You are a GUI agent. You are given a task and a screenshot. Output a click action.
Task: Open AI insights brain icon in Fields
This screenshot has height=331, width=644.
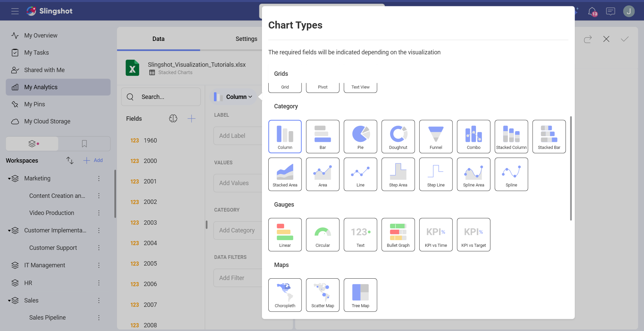click(x=173, y=118)
